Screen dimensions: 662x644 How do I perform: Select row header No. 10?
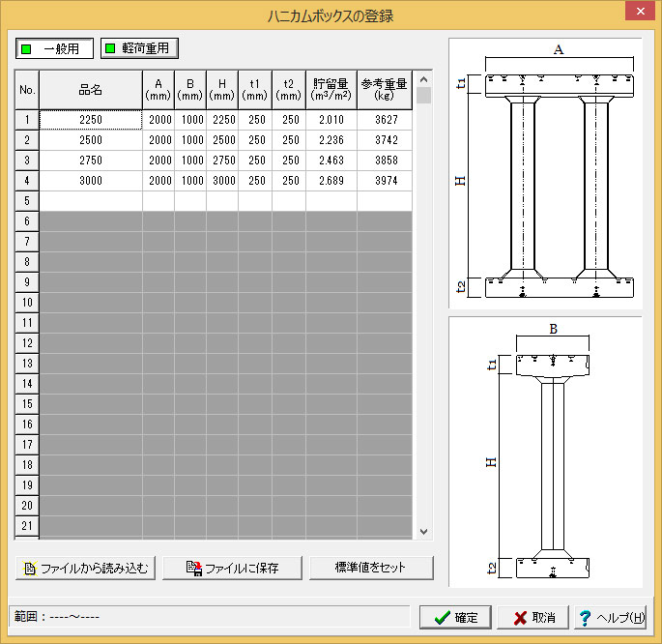(x=27, y=303)
